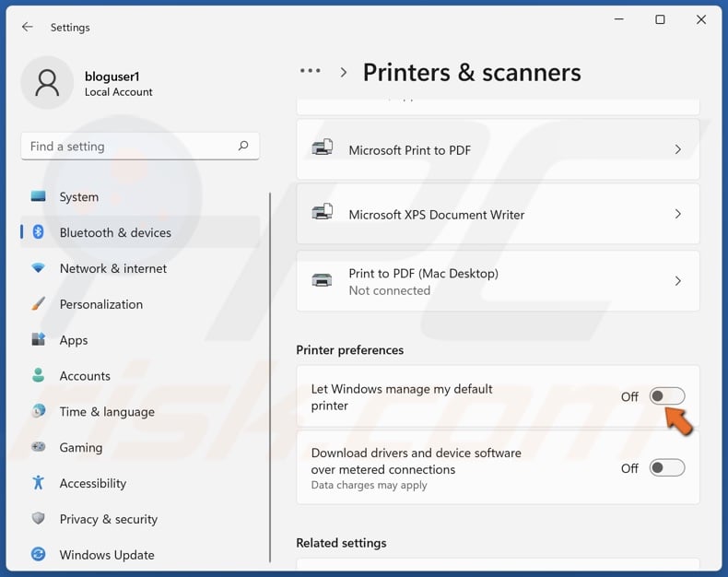Image resolution: width=728 pixels, height=577 pixels.
Task: Go to Personalization settings
Action: [x=140, y=304]
